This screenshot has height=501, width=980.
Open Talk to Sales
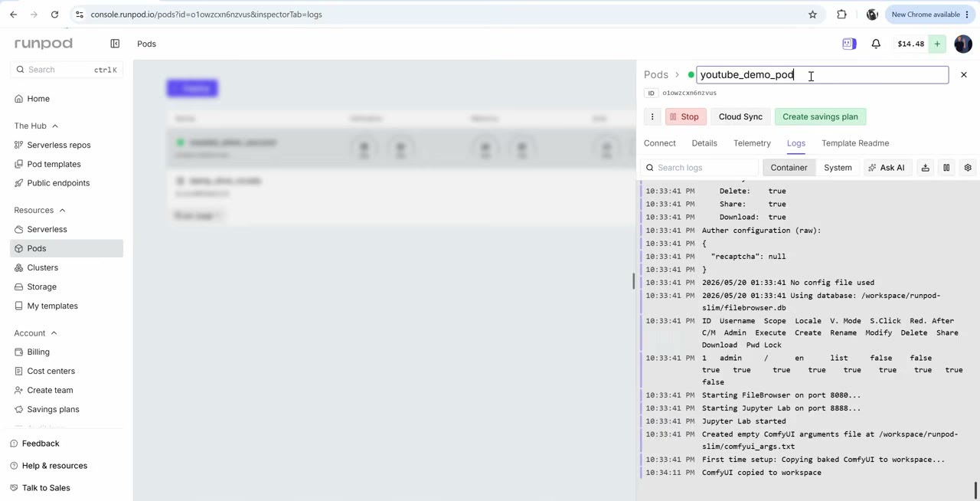(x=46, y=488)
